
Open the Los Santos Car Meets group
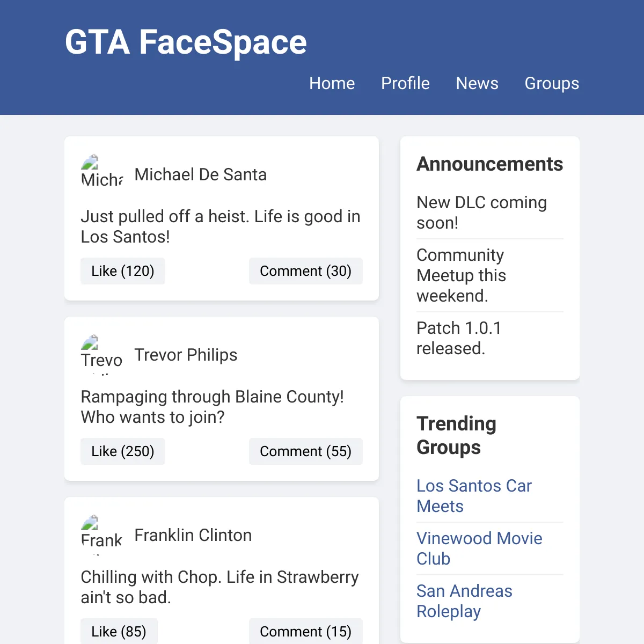point(474,496)
